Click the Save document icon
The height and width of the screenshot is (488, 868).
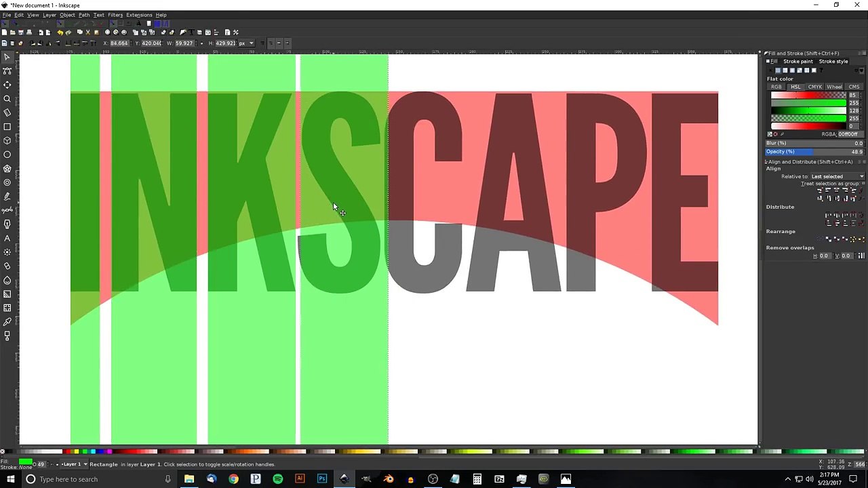21,33
